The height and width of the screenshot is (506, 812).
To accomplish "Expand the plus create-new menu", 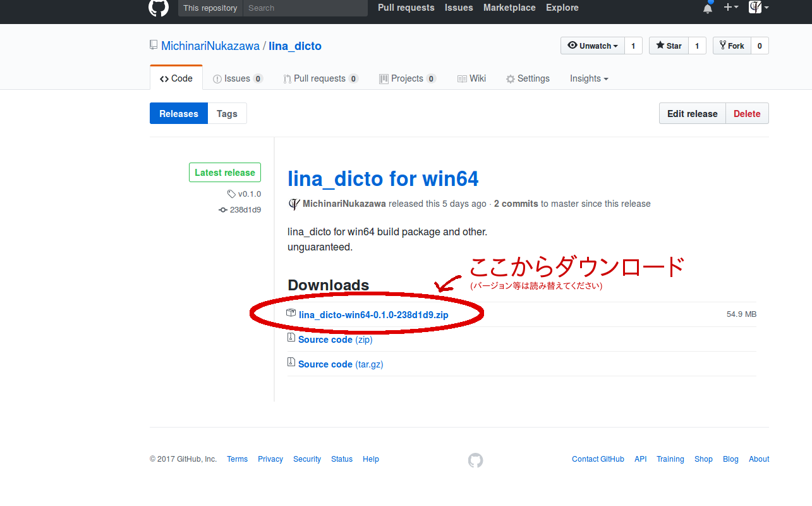I will pyautogui.click(x=730, y=8).
